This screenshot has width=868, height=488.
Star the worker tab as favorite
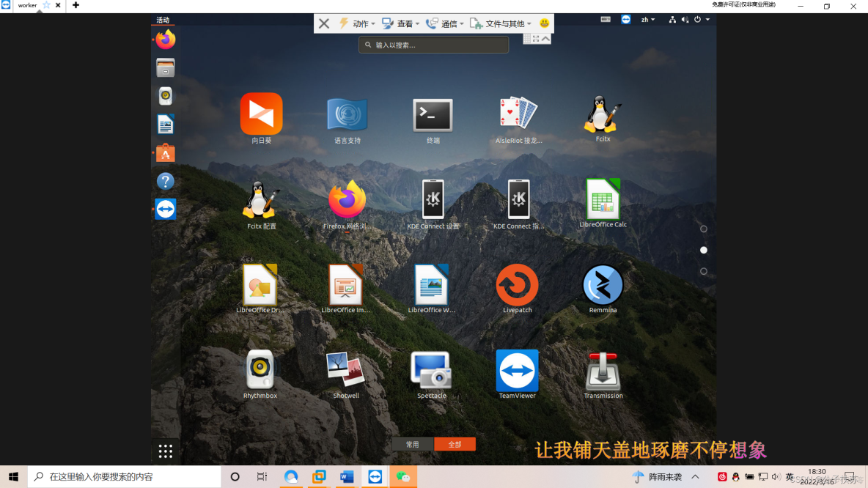(x=46, y=6)
